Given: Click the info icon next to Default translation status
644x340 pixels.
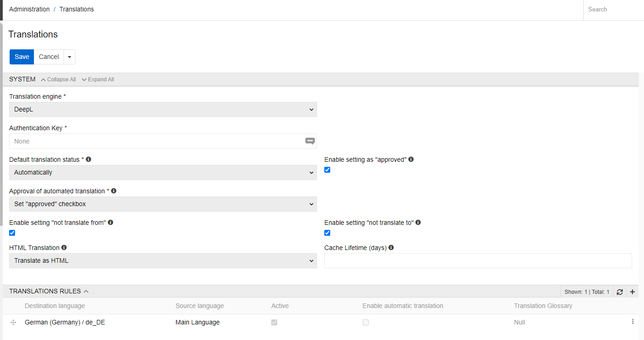Looking at the screenshot, I should click(89, 159).
